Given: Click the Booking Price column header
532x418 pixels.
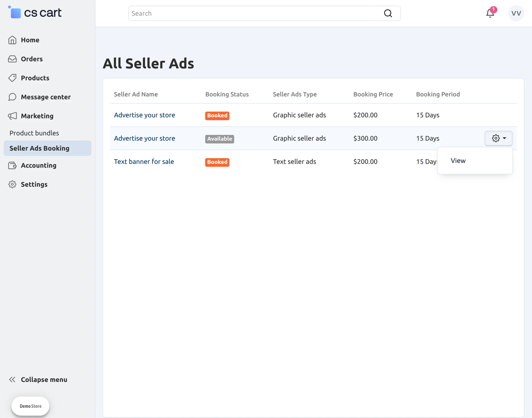Looking at the screenshot, I should 373,94.
